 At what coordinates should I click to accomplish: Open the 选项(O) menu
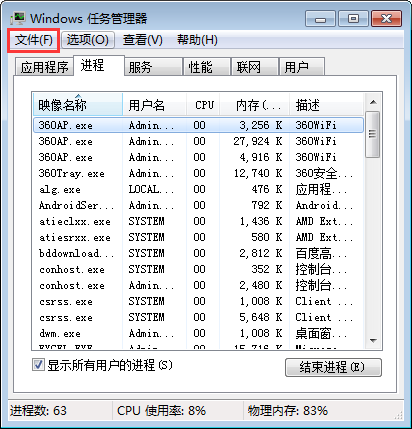(88, 40)
